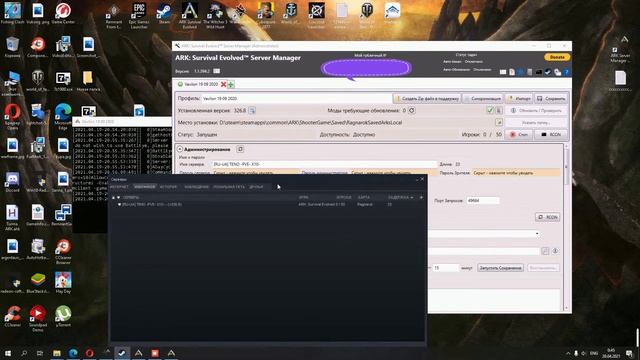Open File Explorer from taskbar
Screen dimensions: 640x360
tap(57, 353)
